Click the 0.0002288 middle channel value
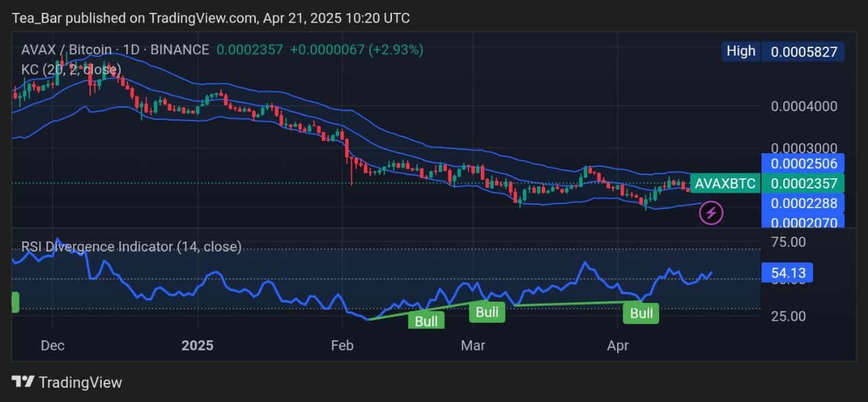Image resolution: width=868 pixels, height=402 pixels. coord(804,203)
